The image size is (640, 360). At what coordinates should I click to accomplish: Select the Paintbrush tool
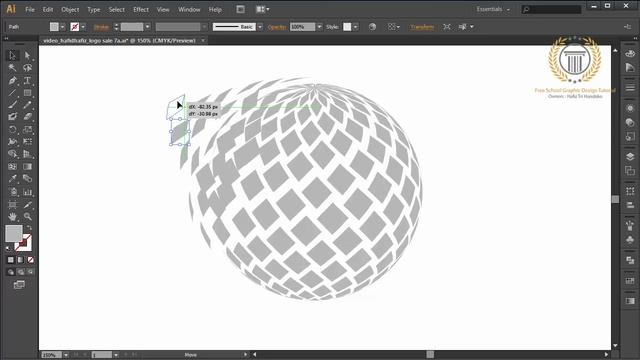[x=12, y=105]
